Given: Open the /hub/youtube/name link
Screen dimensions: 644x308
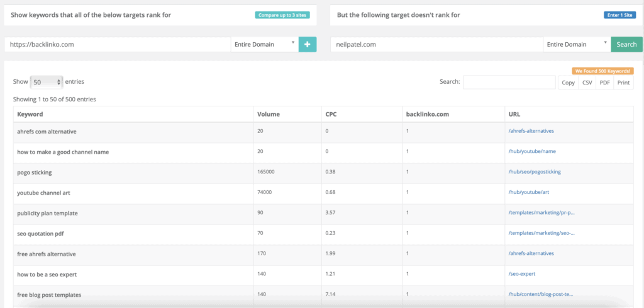Looking at the screenshot, I should point(532,151).
